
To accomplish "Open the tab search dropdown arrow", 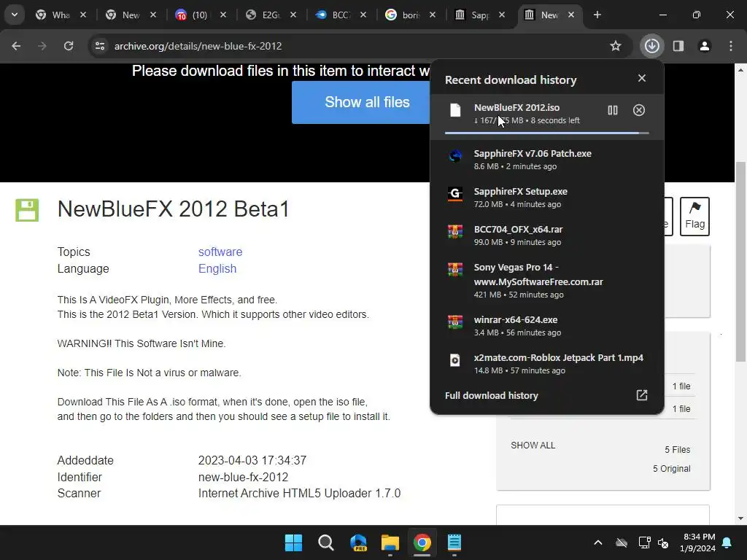I will [15, 15].
